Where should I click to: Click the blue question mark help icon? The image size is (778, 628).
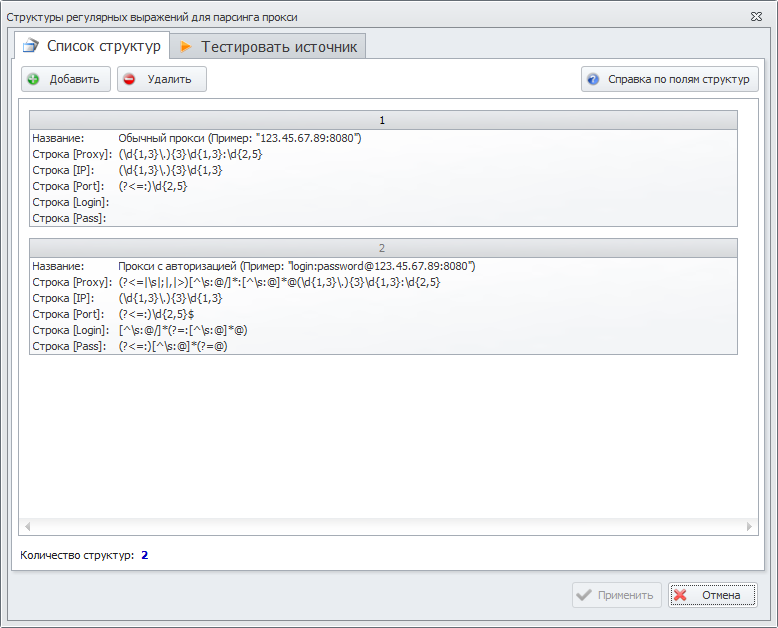tap(593, 80)
